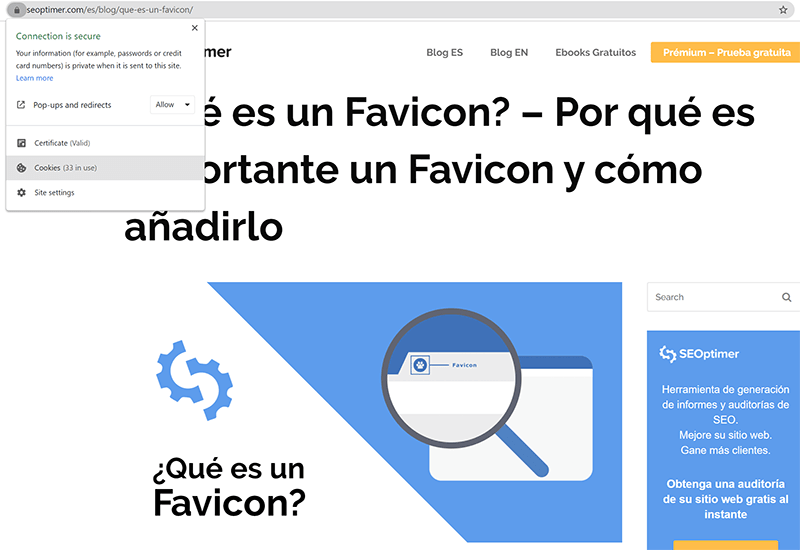Click the Pop-ups and redirects icon
The width and height of the screenshot is (800, 550).
21,105
